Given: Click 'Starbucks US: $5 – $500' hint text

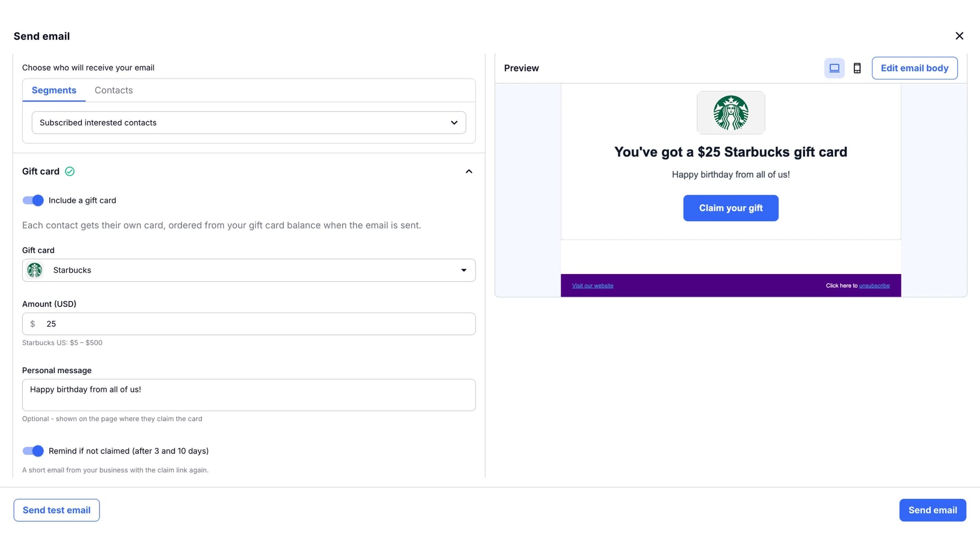Looking at the screenshot, I should point(62,342).
